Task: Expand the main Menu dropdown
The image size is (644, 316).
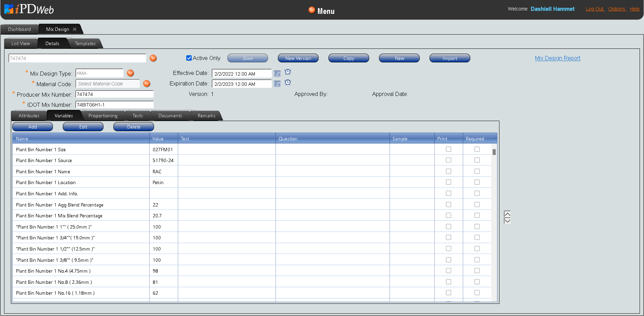Action: click(x=311, y=10)
